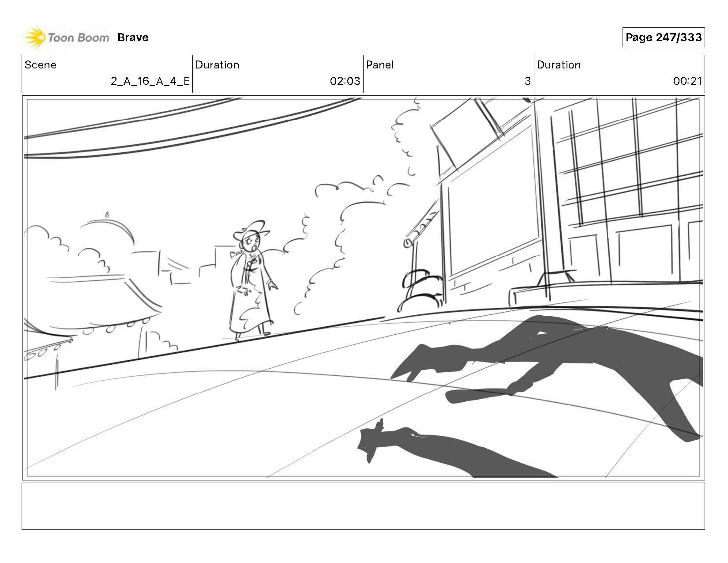Click the scene duration value '02:03'
This screenshot has width=728, height=563.
[x=345, y=81]
